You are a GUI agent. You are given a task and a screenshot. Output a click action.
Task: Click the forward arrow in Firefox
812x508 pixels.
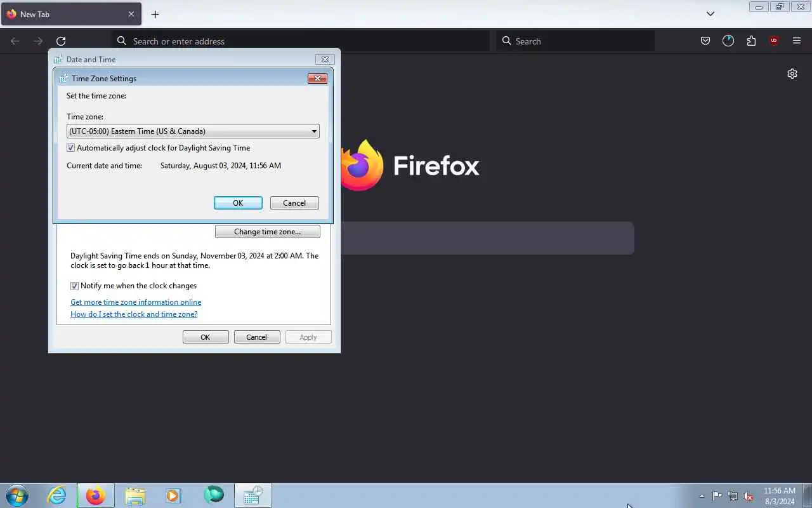click(38, 41)
